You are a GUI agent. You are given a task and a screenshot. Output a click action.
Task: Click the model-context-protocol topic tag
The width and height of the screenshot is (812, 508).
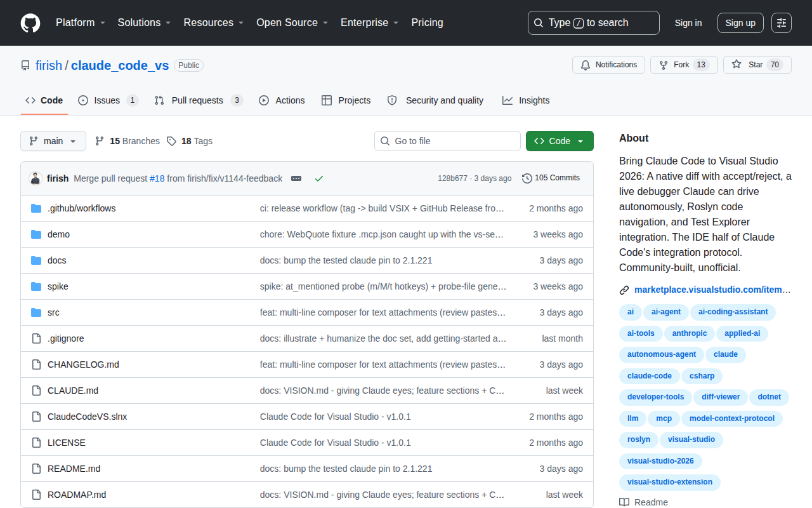pyautogui.click(x=732, y=418)
